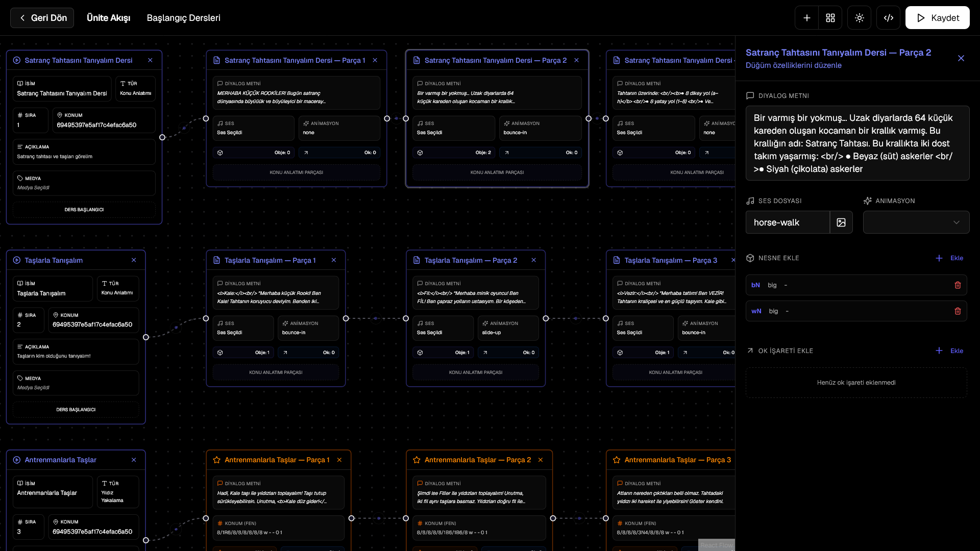Remove Antrenmanlarla Taşlar — Parça 2 node

tap(541, 460)
